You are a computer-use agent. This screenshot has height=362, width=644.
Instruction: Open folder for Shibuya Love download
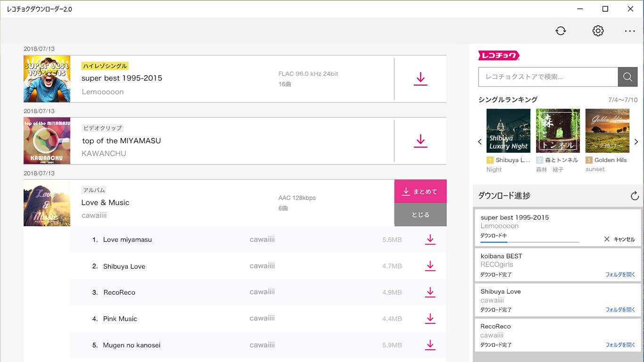point(620,310)
